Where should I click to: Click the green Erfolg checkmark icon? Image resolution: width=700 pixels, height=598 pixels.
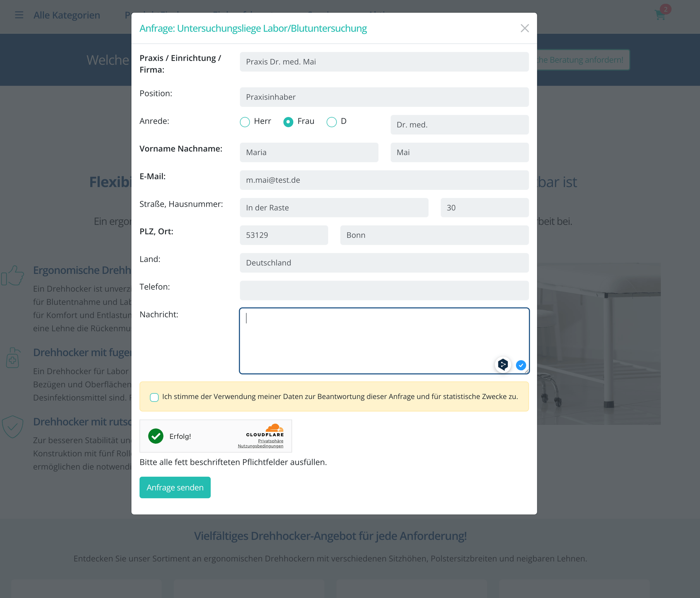click(x=156, y=436)
